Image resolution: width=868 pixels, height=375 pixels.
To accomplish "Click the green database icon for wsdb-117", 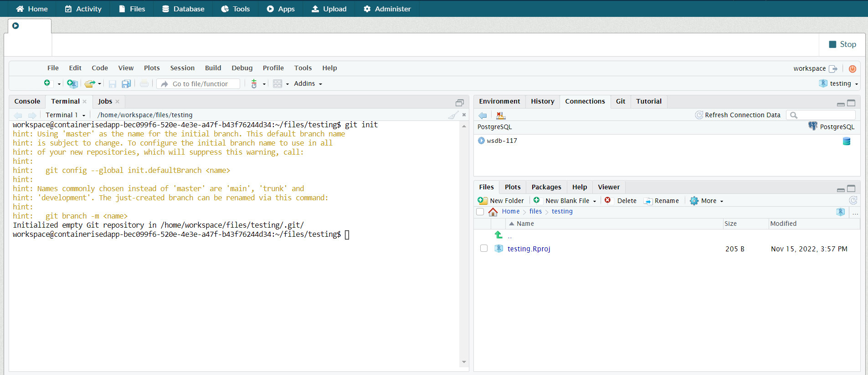I will (x=847, y=141).
